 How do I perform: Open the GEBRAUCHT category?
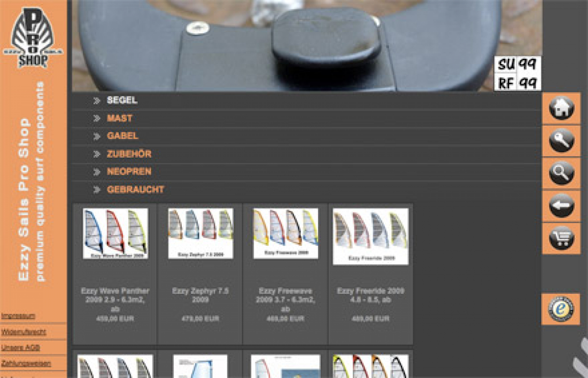point(136,189)
